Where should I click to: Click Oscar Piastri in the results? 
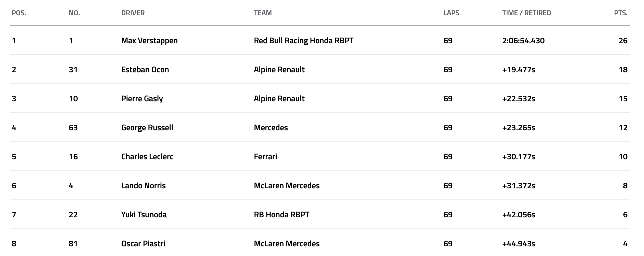pyautogui.click(x=143, y=244)
